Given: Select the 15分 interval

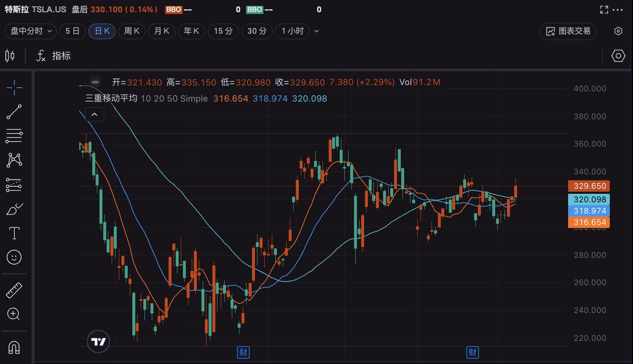Looking at the screenshot, I should pyautogui.click(x=223, y=31).
